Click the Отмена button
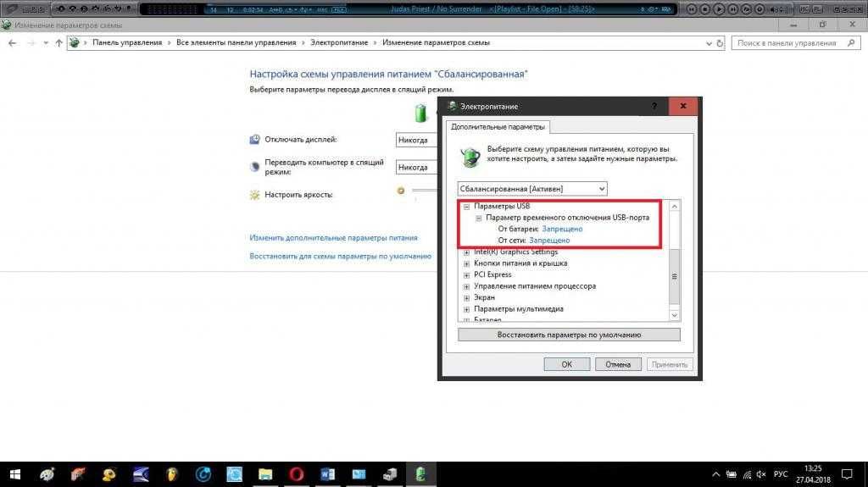868x487 pixels. tap(618, 364)
